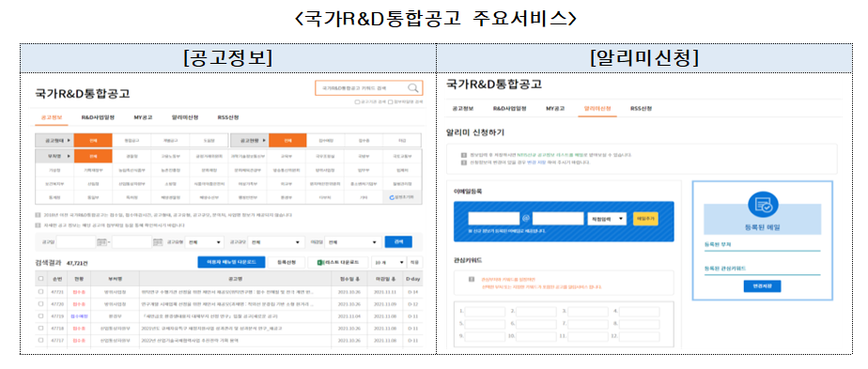
Task: Filter 부처명 by 교육부
Action: pos(287,156)
